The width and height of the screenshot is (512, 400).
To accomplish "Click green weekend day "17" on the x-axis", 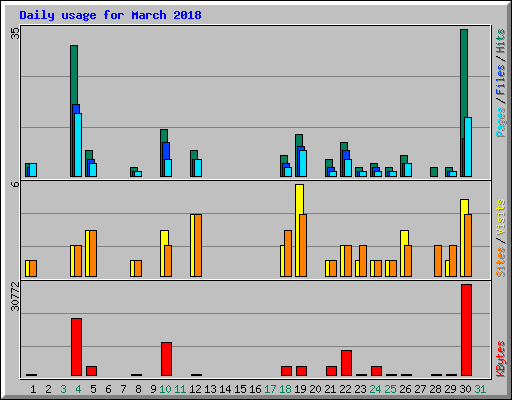I will tap(270, 389).
